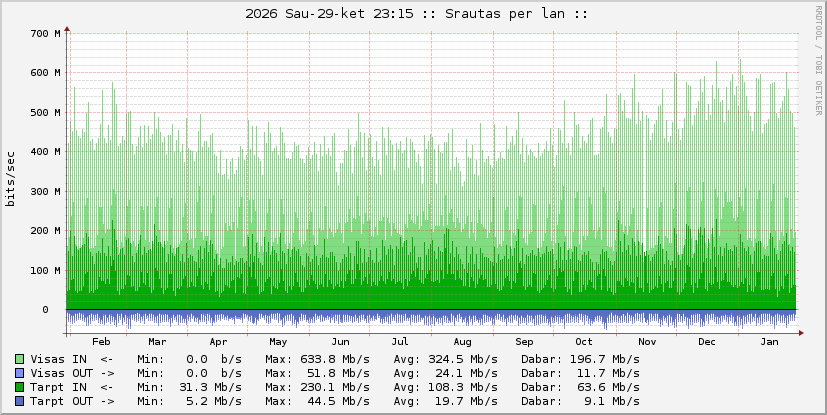The height and width of the screenshot is (415, 827).
Task: Select the Feb month label on the time axis
Action: click(100, 342)
